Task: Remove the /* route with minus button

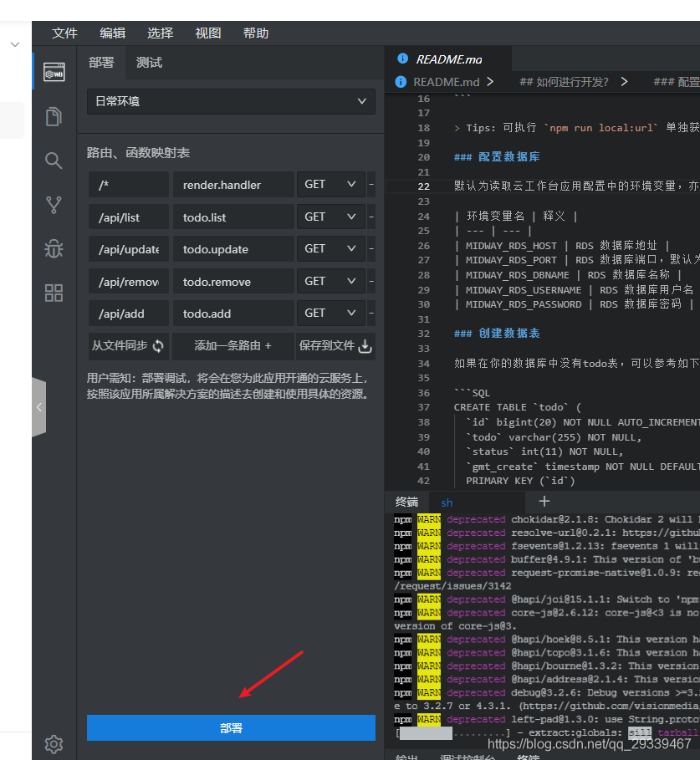Action: (371, 184)
